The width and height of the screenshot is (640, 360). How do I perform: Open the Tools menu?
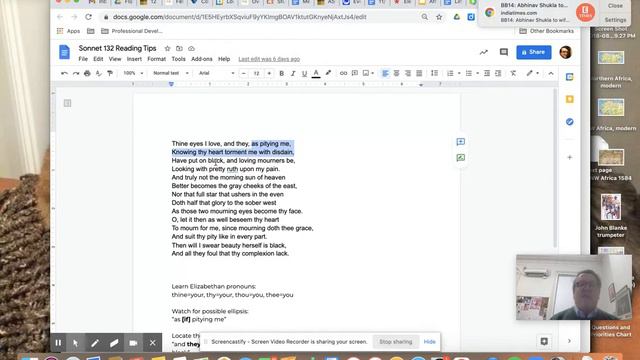(x=178, y=59)
